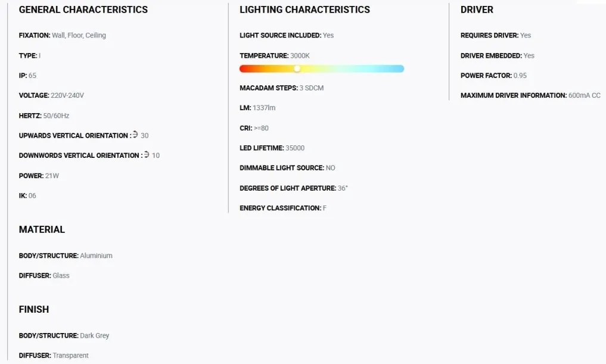This screenshot has height=364, width=606.
Task: Click the IP value 65
Action: (32, 75)
